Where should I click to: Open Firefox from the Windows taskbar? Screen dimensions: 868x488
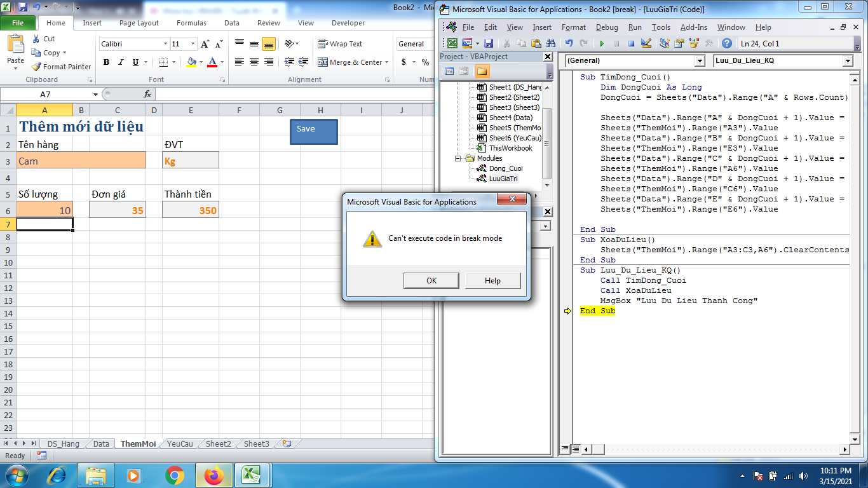click(214, 475)
